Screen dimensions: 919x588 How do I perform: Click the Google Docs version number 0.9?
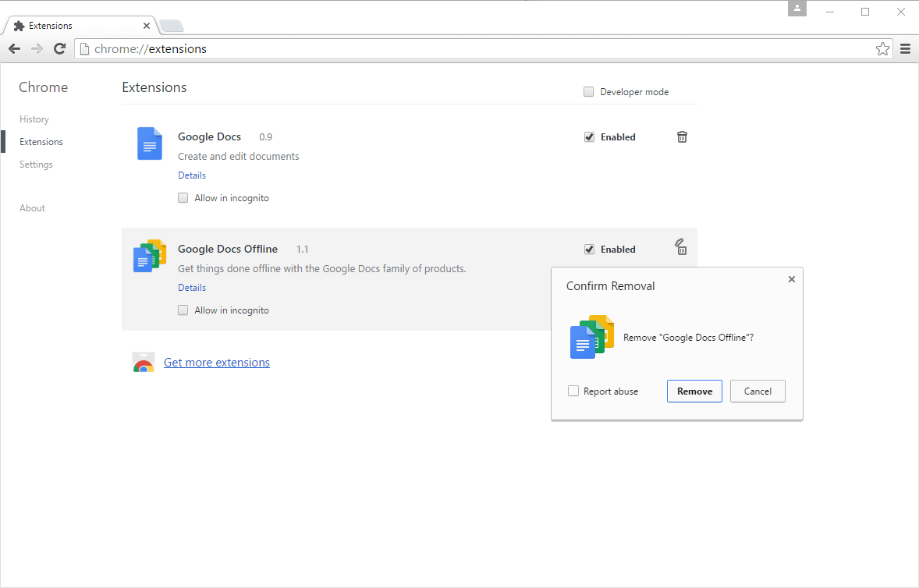[x=265, y=137]
